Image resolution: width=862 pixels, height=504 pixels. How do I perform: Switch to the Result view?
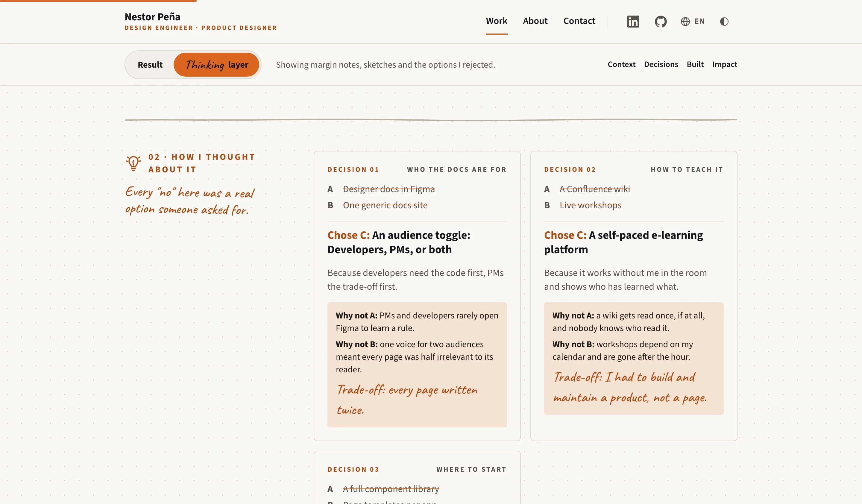coord(150,65)
